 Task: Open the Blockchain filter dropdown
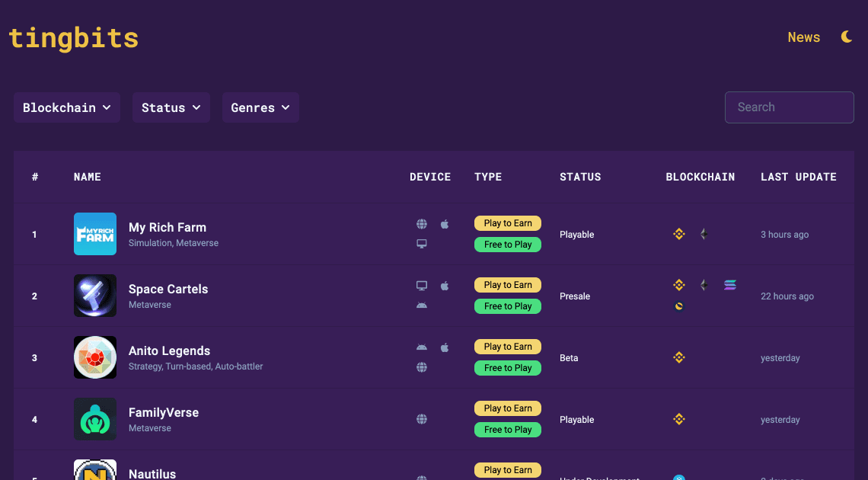pos(66,107)
